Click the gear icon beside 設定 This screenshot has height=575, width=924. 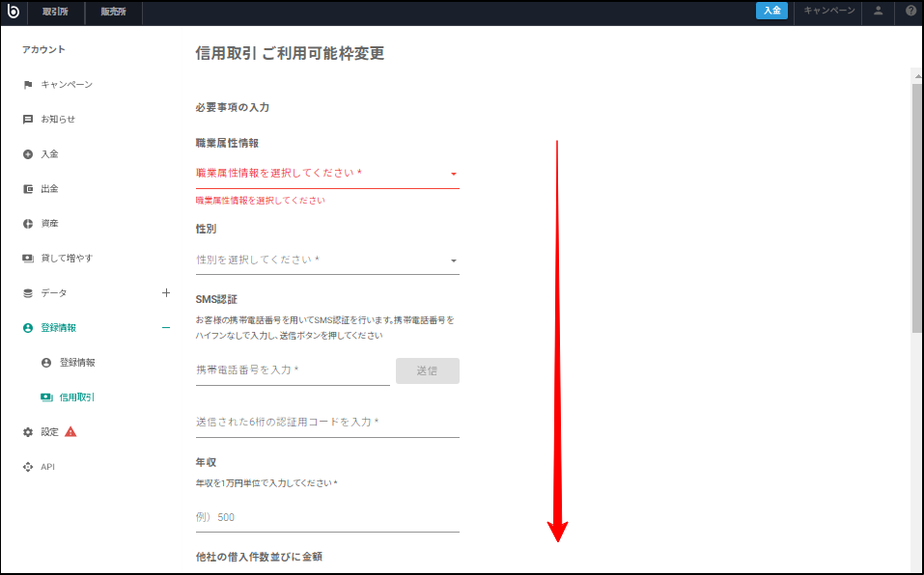click(28, 432)
